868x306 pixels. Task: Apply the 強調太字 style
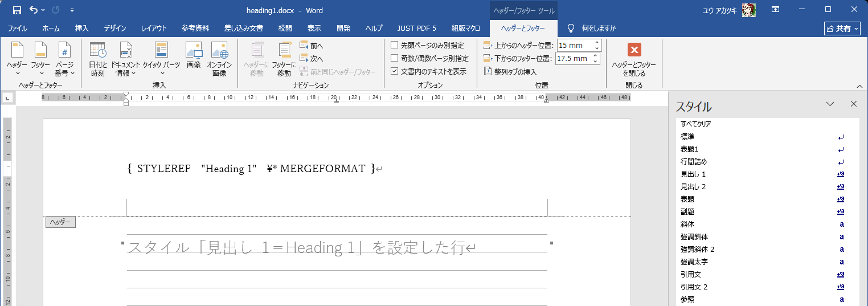pyautogui.click(x=767, y=262)
